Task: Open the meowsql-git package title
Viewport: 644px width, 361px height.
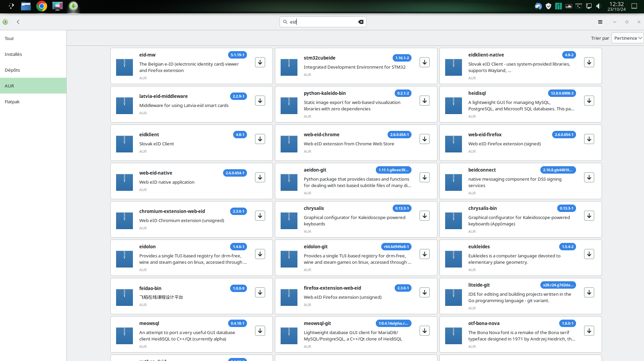Action: [x=317, y=323]
